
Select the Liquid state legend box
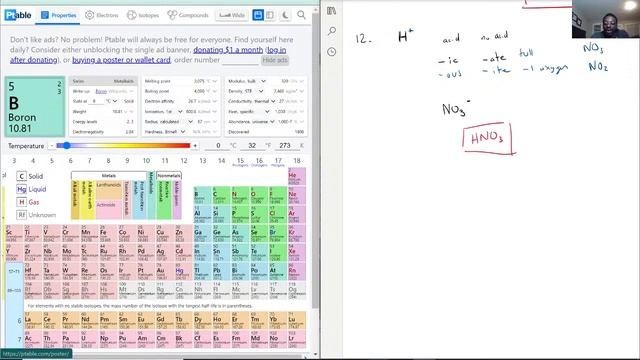point(22,189)
